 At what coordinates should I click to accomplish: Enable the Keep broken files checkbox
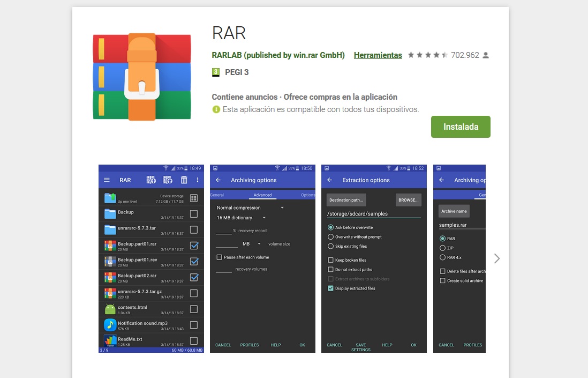(x=330, y=260)
